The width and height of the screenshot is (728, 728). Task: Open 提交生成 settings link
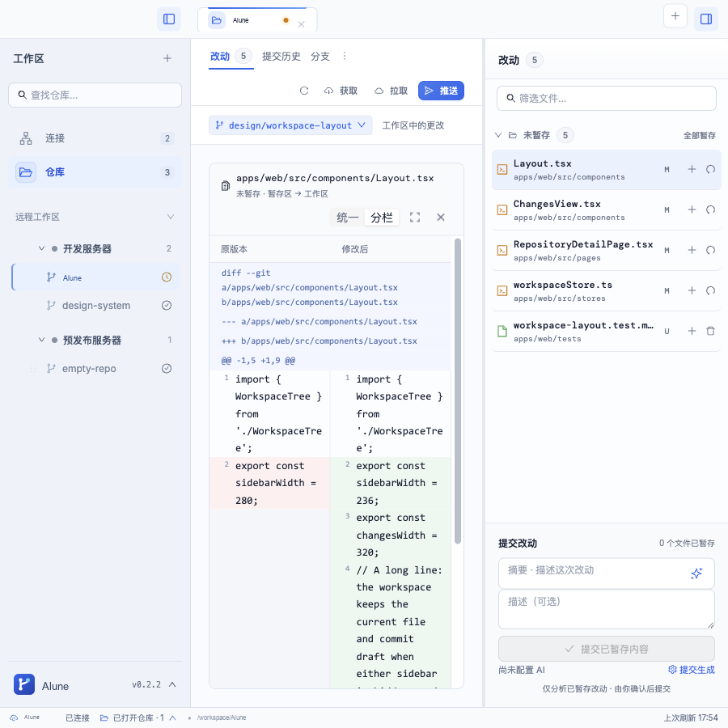692,670
